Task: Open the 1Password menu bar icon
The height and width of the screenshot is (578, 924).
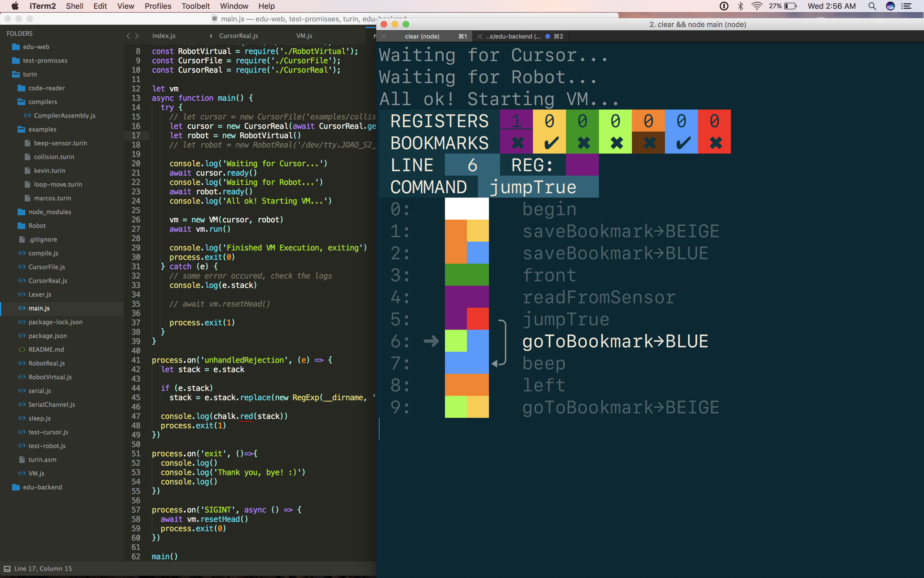Action: 724,6
